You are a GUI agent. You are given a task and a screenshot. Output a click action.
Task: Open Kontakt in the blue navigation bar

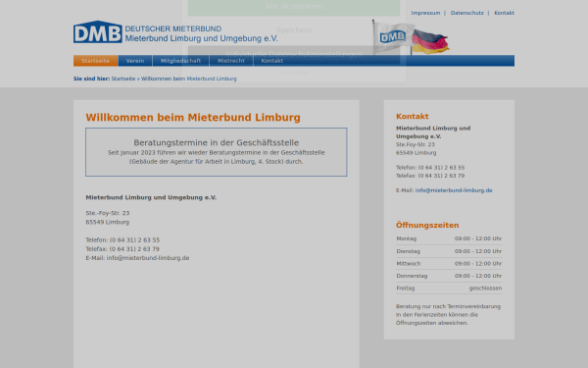coord(271,61)
